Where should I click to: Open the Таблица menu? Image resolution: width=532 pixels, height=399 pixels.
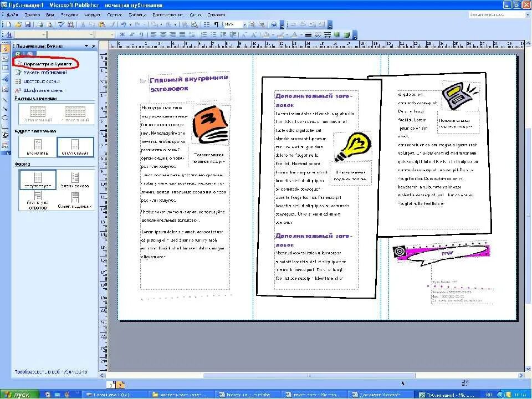[138, 15]
